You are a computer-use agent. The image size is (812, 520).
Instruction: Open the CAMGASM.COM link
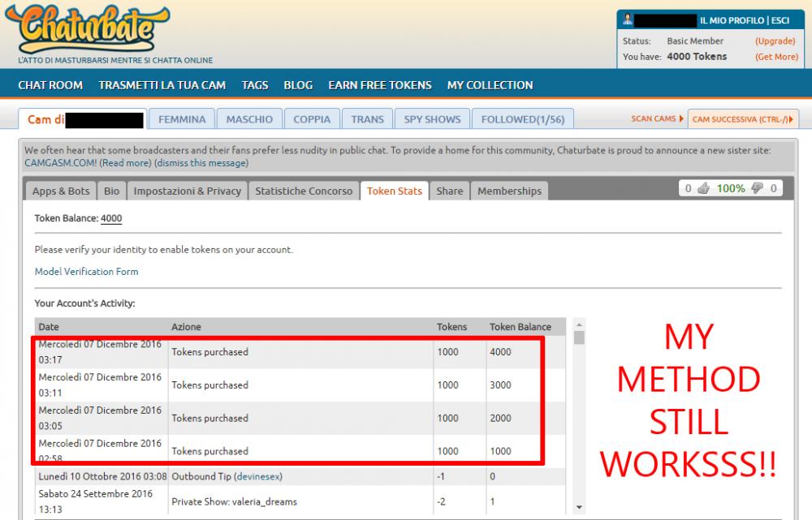[61, 163]
